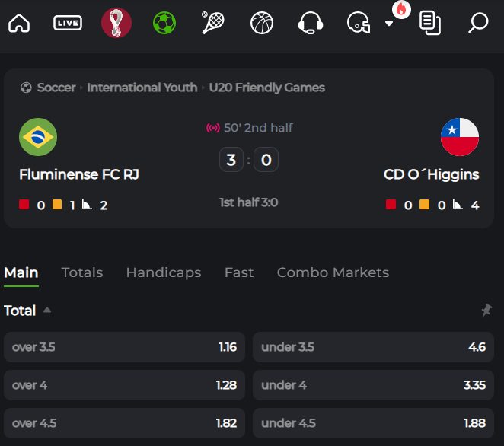The image size is (504, 446).
Task: Open the Combo Markets tab
Action: (333, 272)
